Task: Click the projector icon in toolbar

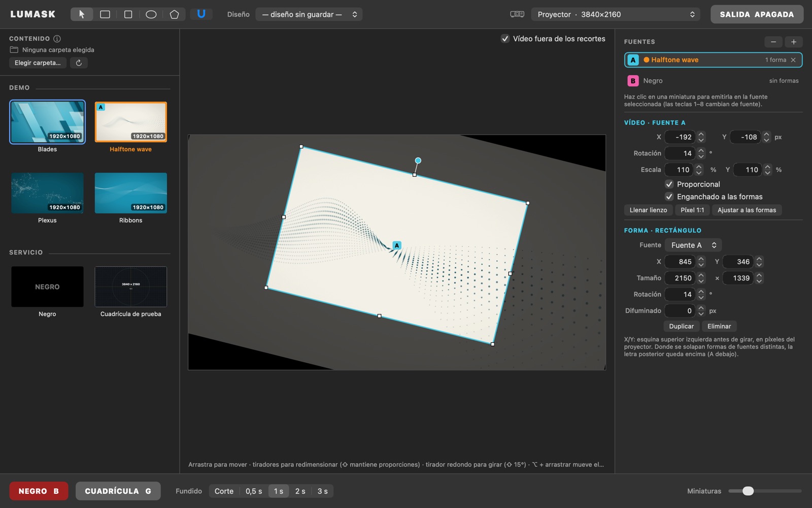Action: point(517,14)
